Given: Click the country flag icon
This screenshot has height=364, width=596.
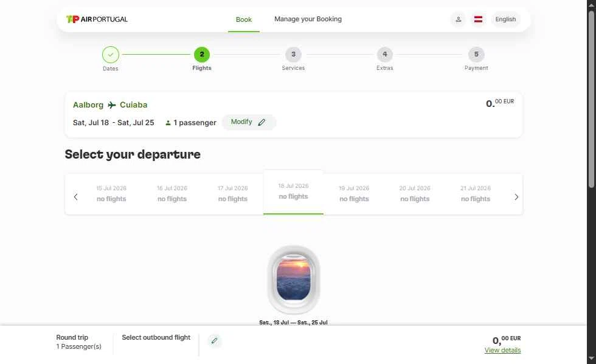Looking at the screenshot, I should (x=478, y=19).
